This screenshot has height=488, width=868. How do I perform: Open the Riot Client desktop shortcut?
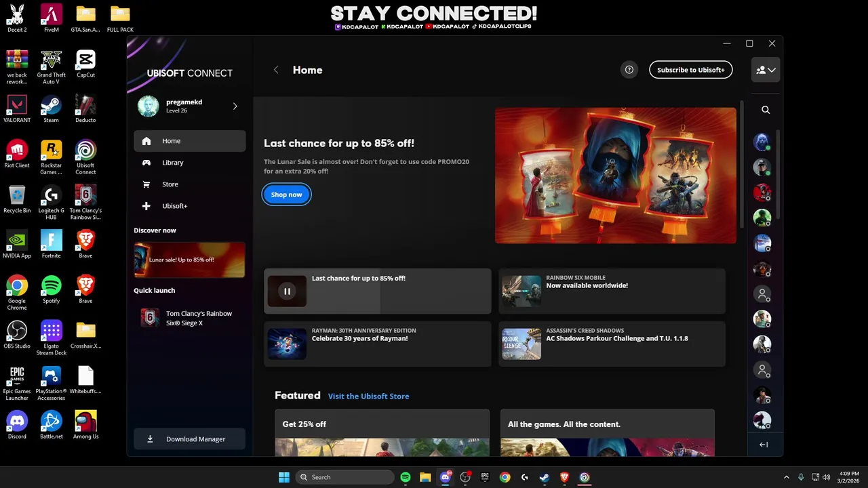[17, 154]
